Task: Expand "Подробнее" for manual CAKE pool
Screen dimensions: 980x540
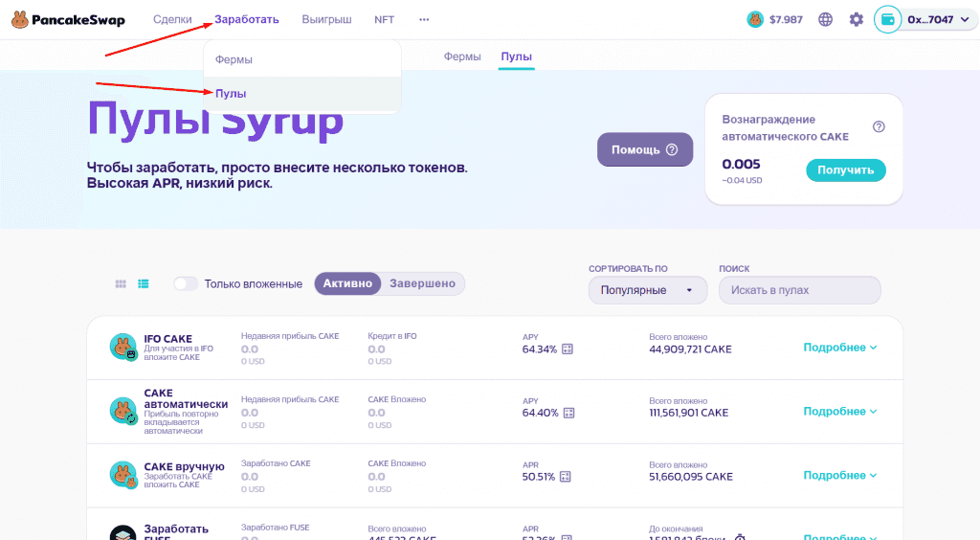Action: pyautogui.click(x=840, y=475)
